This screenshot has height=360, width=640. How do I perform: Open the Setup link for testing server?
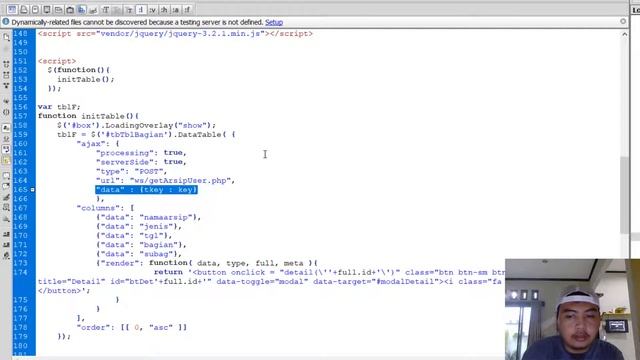click(274, 22)
